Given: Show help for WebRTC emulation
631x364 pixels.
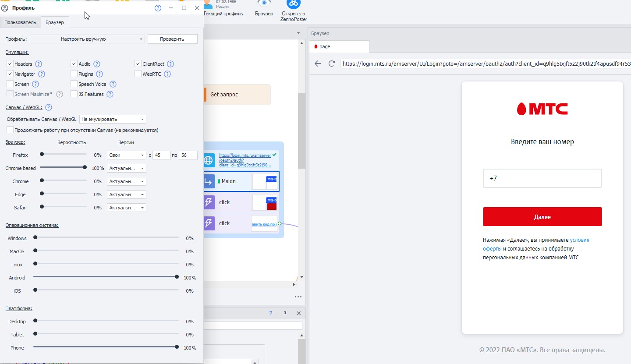Looking at the screenshot, I should pos(167,74).
